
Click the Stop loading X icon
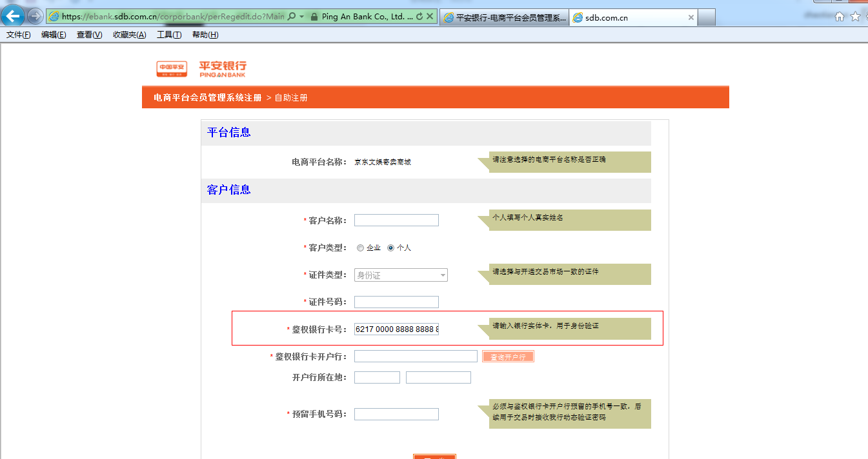pos(430,17)
